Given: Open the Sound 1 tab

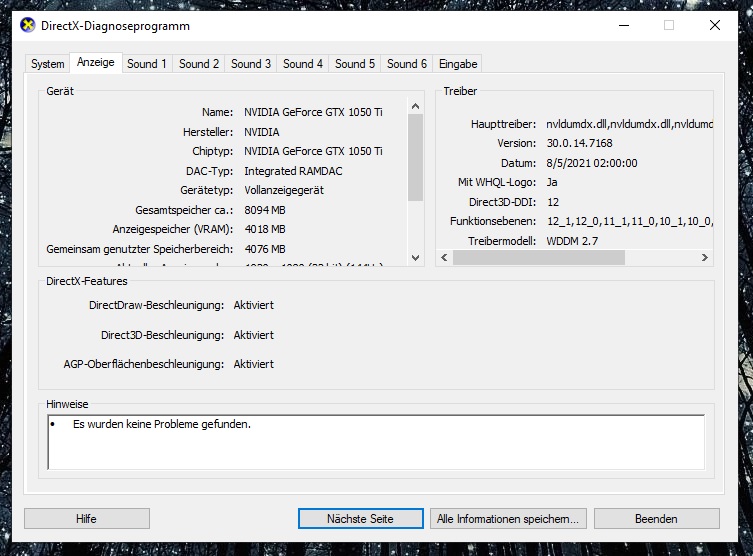Looking at the screenshot, I should coord(146,64).
